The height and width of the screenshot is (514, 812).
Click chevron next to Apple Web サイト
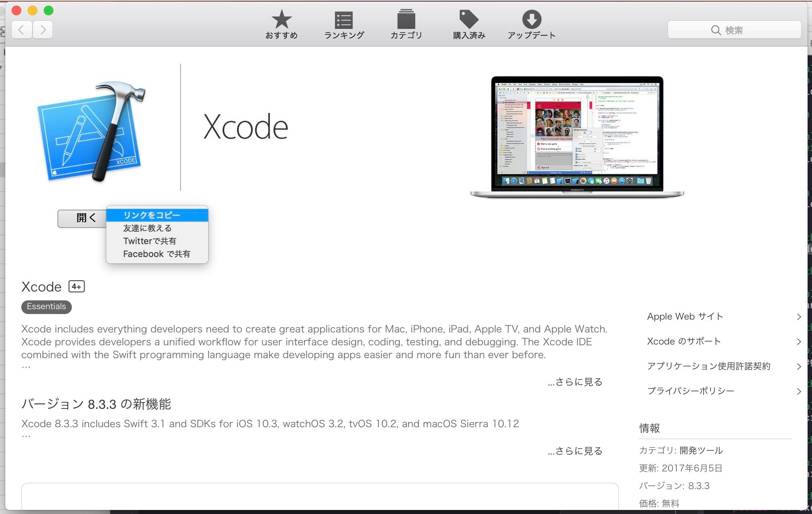tap(799, 317)
